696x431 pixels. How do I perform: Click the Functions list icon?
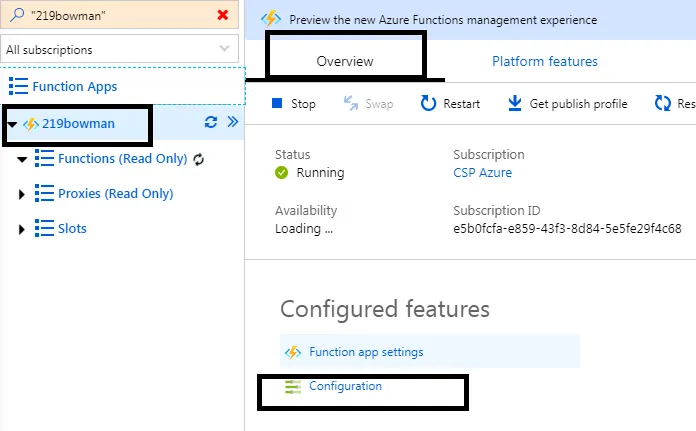[x=44, y=158]
